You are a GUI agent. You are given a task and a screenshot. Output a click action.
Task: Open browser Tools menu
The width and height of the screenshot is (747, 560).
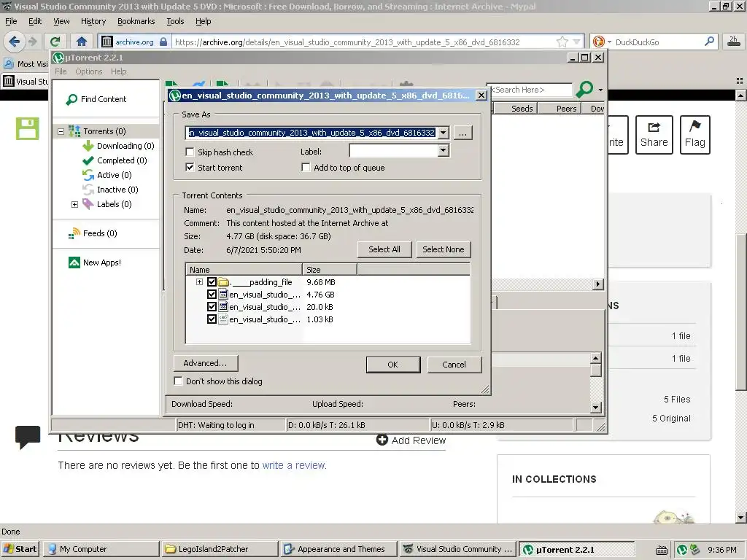[175, 21]
